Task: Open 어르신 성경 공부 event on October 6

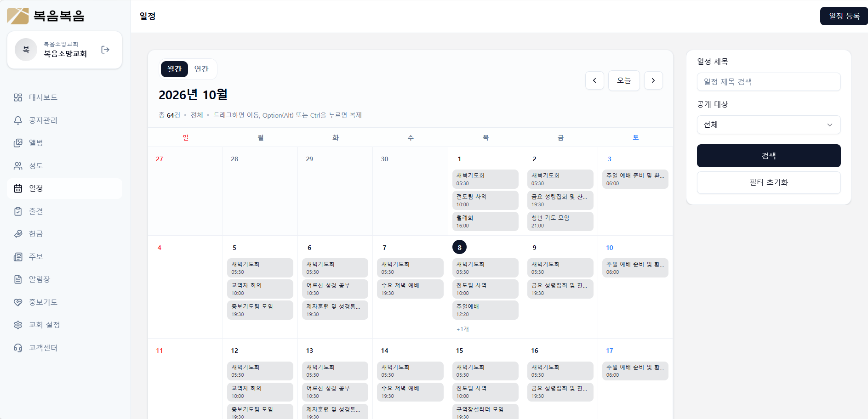Action: (335, 289)
